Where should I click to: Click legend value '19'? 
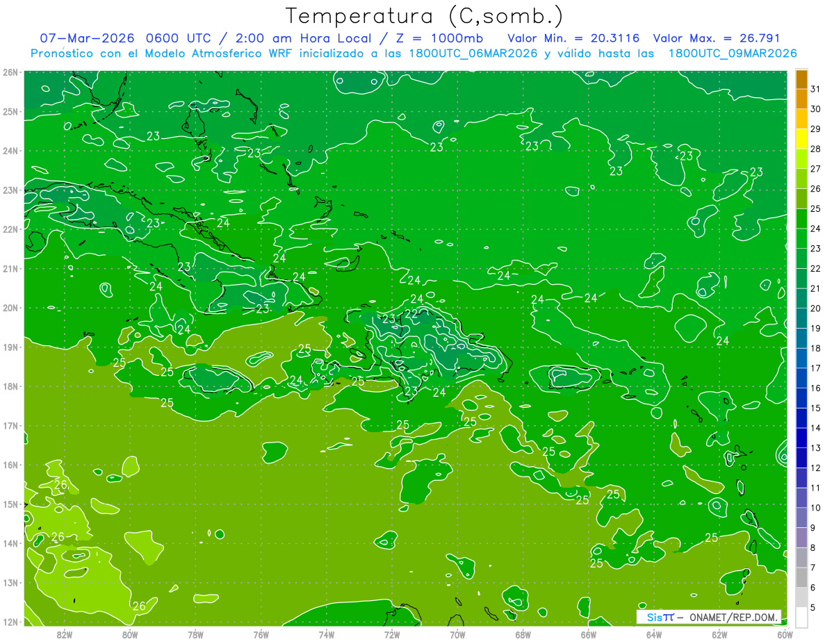pos(816,329)
